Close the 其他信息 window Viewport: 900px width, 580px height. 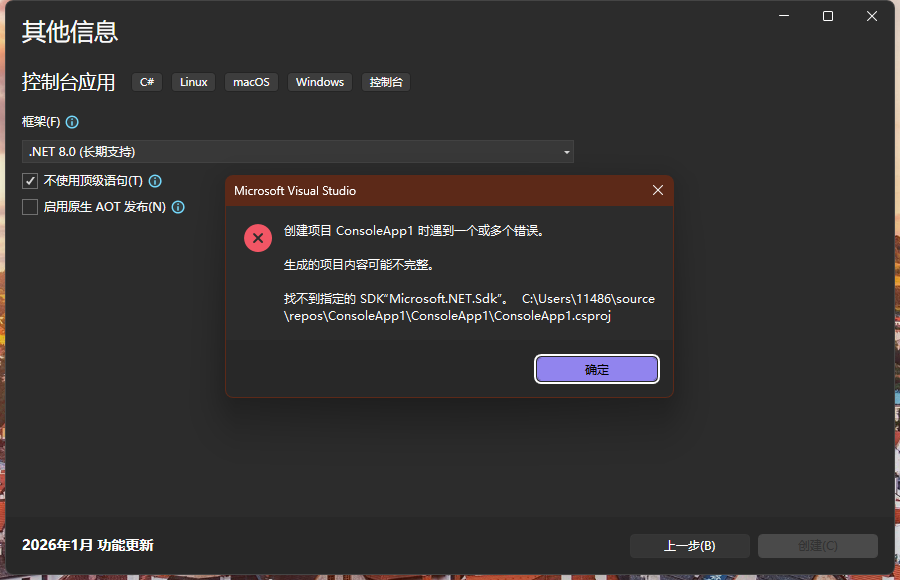tap(872, 16)
